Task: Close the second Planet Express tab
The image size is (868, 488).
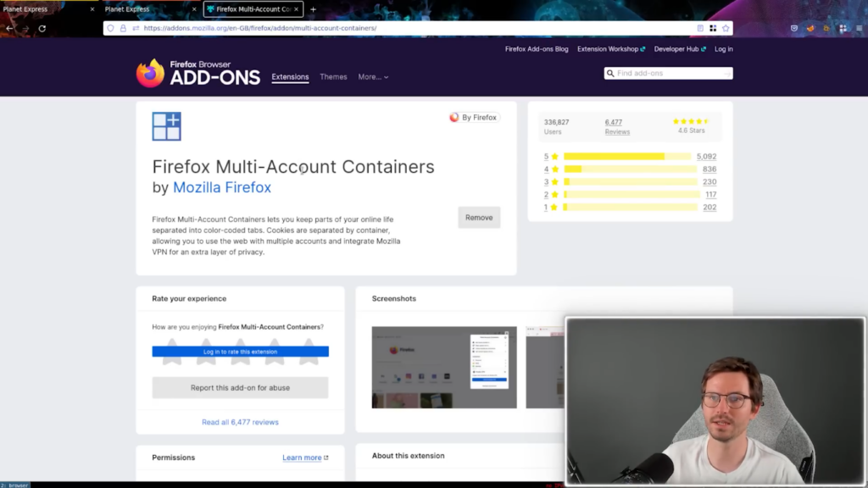Action: coord(194,9)
